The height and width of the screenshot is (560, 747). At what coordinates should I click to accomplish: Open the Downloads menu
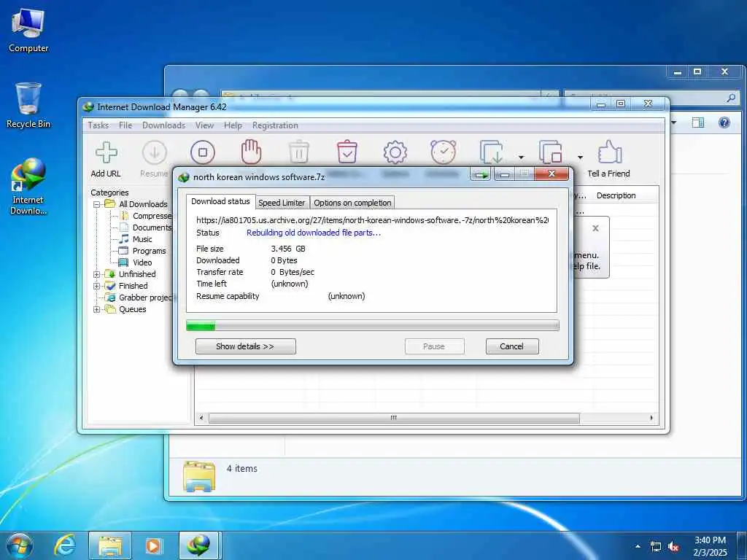[163, 125]
